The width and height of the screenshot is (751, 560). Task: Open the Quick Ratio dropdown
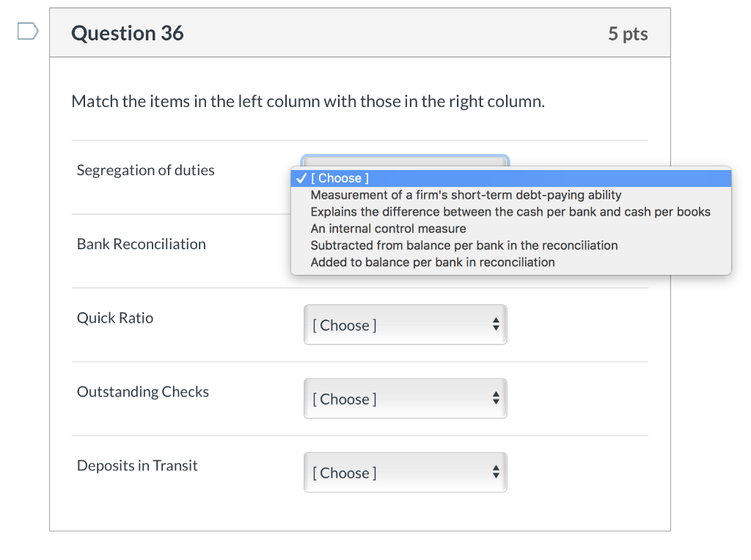pyautogui.click(x=405, y=325)
